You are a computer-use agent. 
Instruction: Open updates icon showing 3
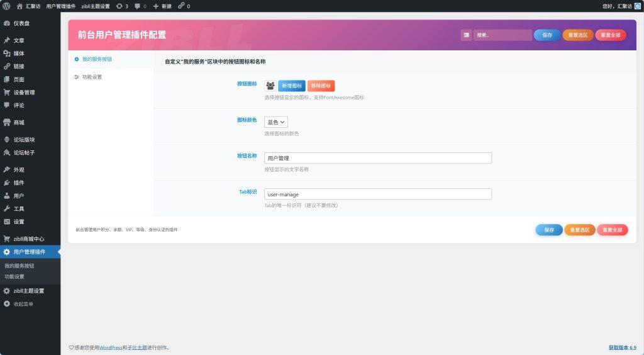122,6
